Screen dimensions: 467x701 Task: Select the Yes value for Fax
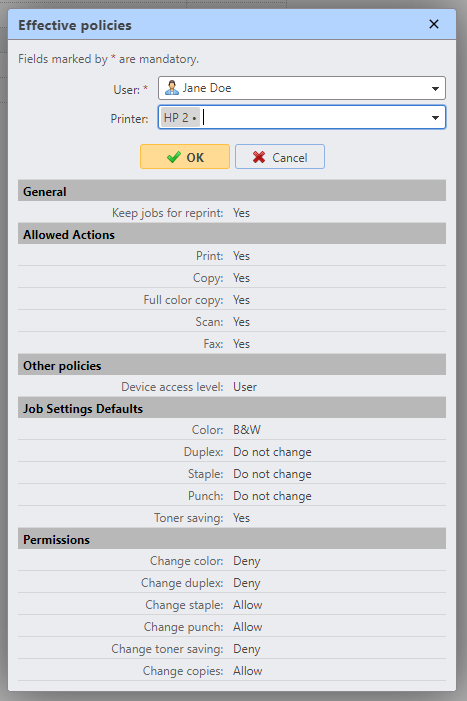point(241,343)
